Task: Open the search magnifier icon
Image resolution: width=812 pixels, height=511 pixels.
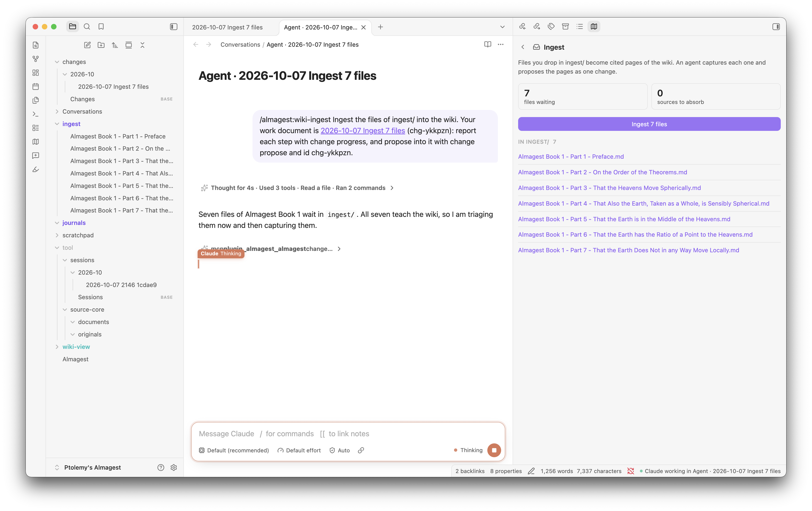Action: (87, 27)
